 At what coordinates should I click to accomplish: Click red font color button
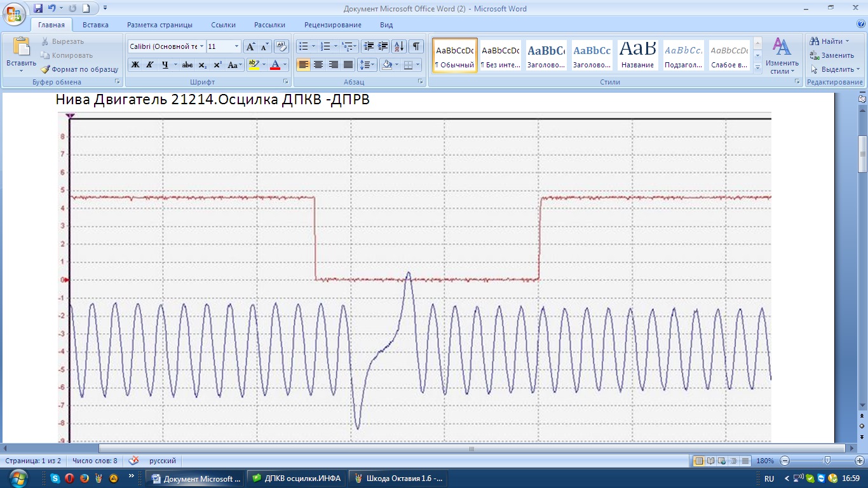275,65
